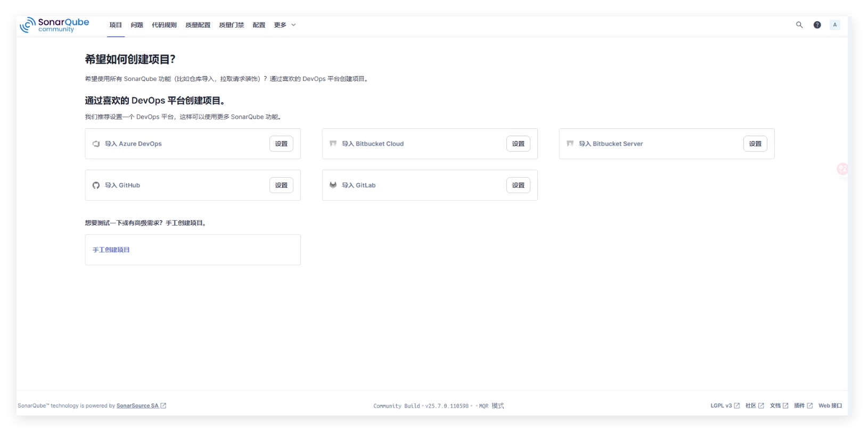Select 手工创建项目 link
The image size is (868, 432).
pyautogui.click(x=111, y=250)
